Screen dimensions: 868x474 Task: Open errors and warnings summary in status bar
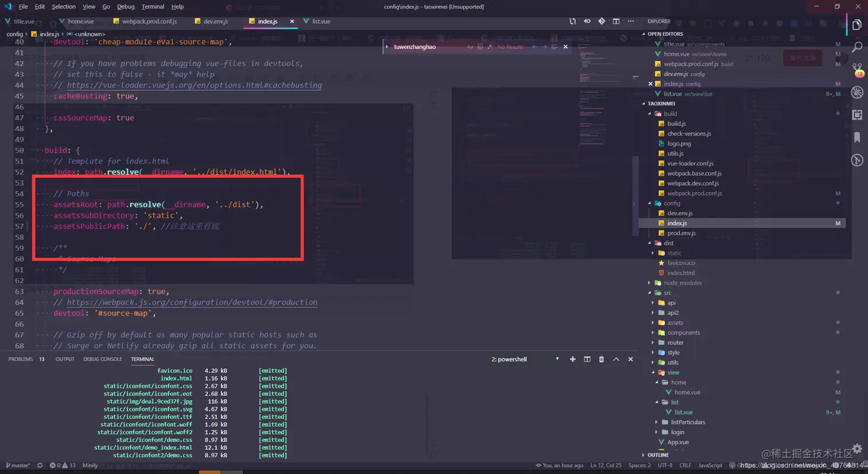(x=63, y=465)
